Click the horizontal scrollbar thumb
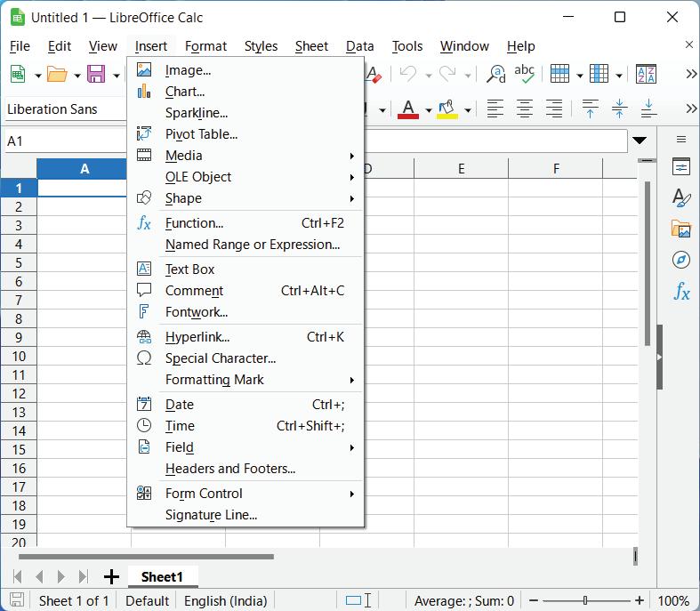The width and height of the screenshot is (700, 611). [146, 557]
